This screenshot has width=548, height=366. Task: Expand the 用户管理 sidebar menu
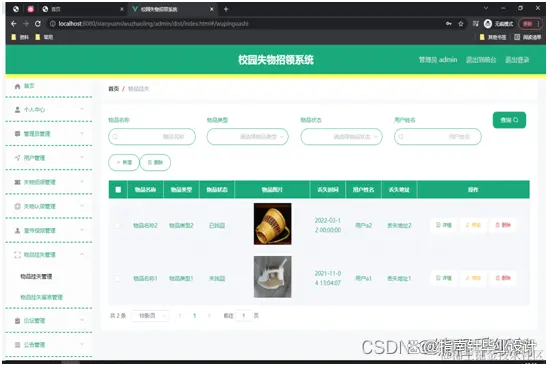click(82, 157)
